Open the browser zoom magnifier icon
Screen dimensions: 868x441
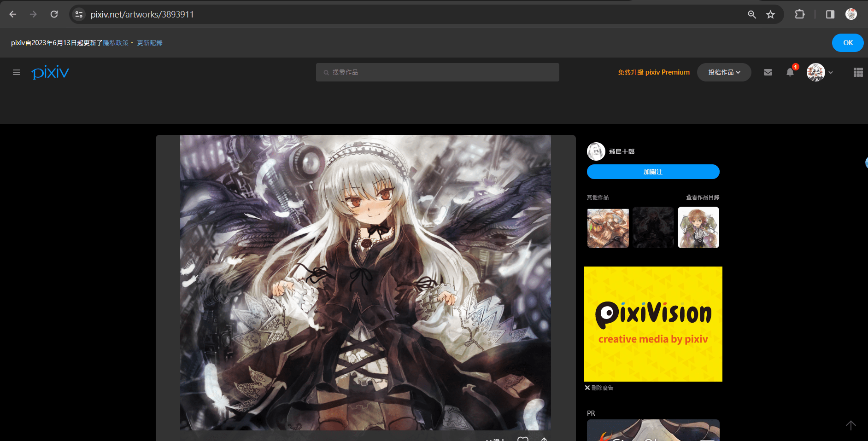[752, 14]
